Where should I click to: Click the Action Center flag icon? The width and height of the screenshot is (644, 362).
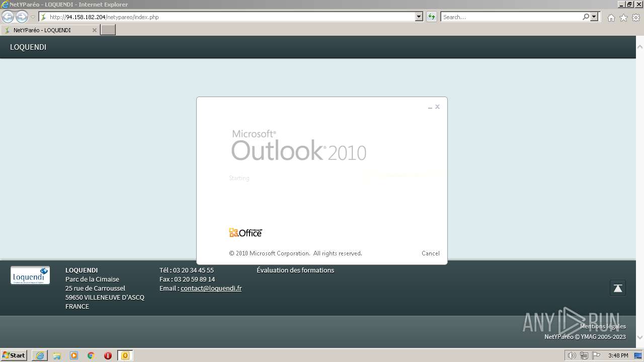click(x=596, y=355)
